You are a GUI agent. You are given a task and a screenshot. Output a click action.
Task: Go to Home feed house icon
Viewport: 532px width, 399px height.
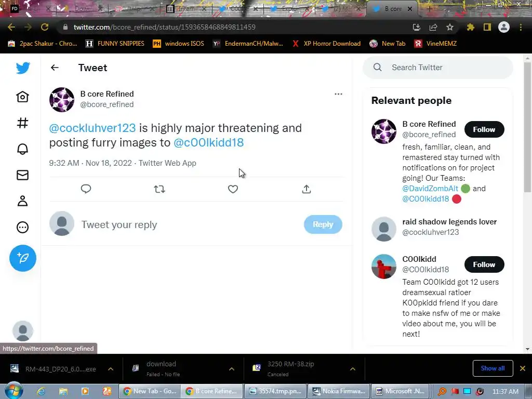click(23, 97)
